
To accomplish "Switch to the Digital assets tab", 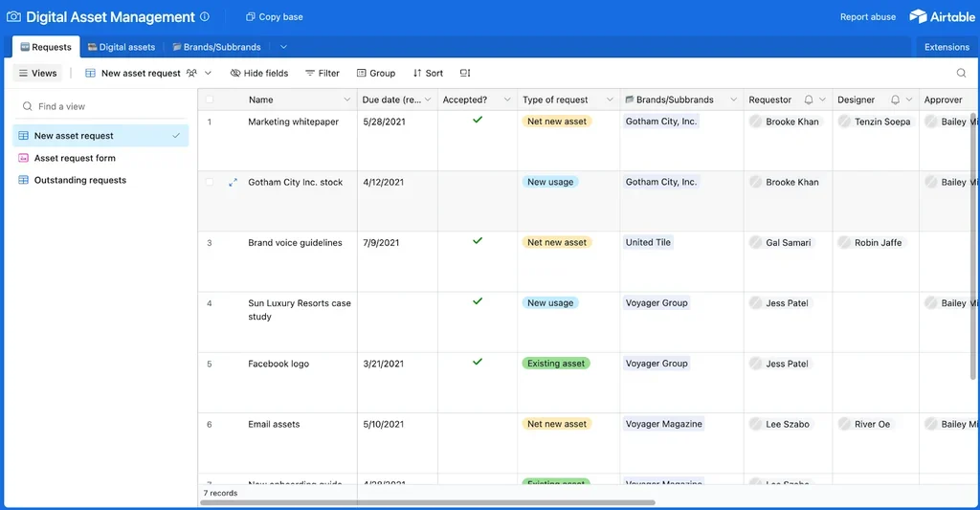I will [122, 47].
